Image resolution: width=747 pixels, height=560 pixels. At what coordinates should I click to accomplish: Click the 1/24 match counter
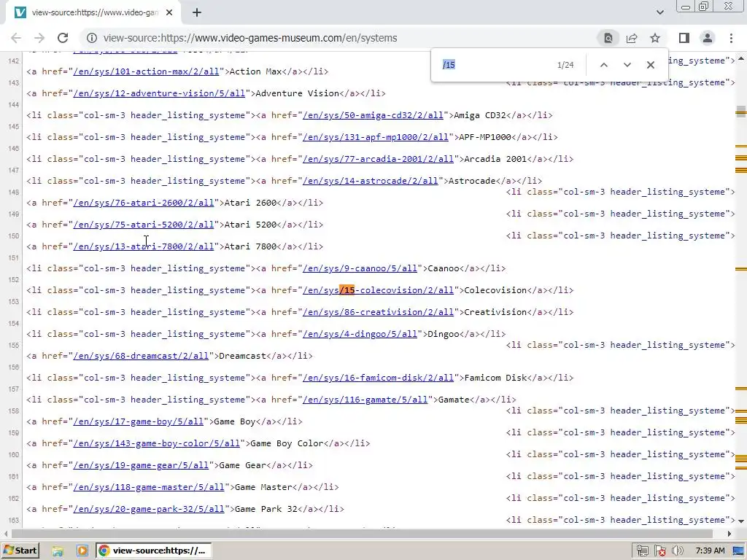click(565, 65)
